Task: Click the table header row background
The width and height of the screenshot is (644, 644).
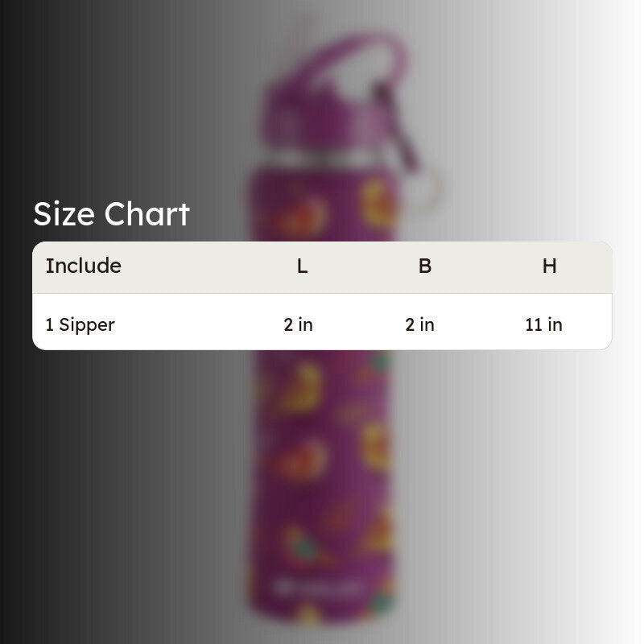Action: click(x=322, y=267)
